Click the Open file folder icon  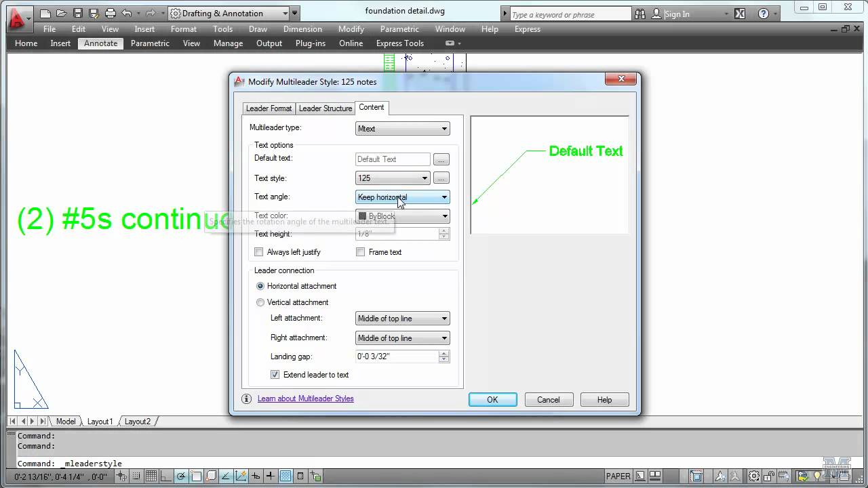[x=61, y=14]
